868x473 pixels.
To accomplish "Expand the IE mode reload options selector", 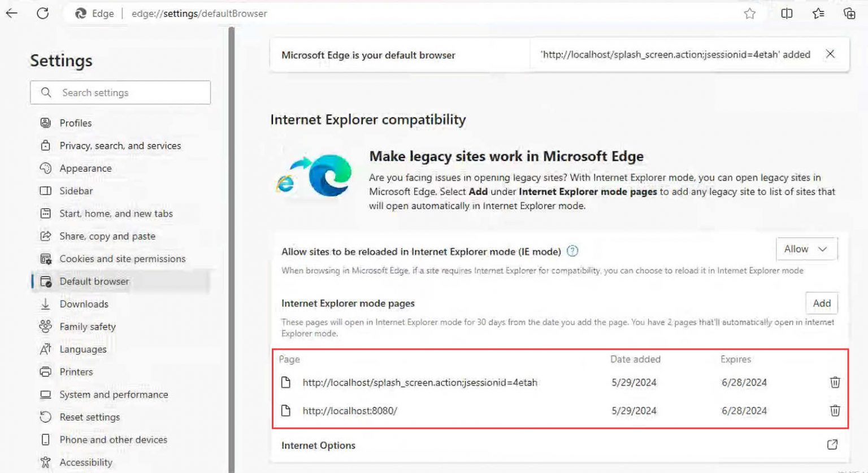I will point(806,249).
